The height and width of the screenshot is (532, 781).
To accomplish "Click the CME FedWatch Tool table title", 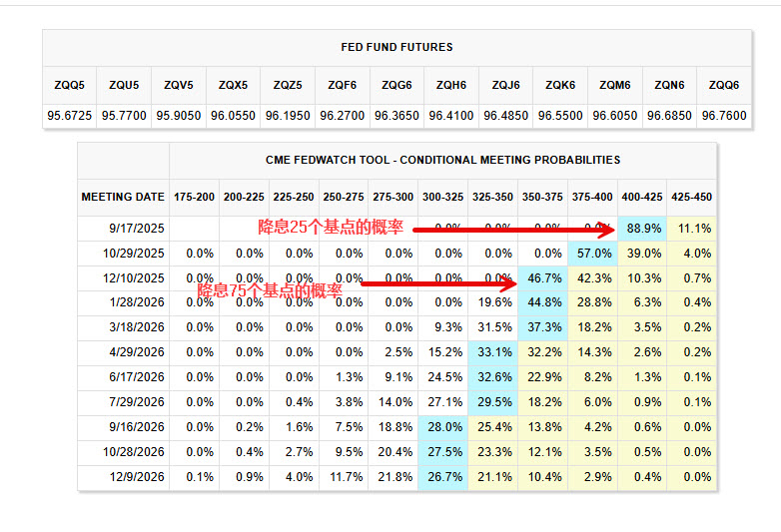I will [442, 161].
